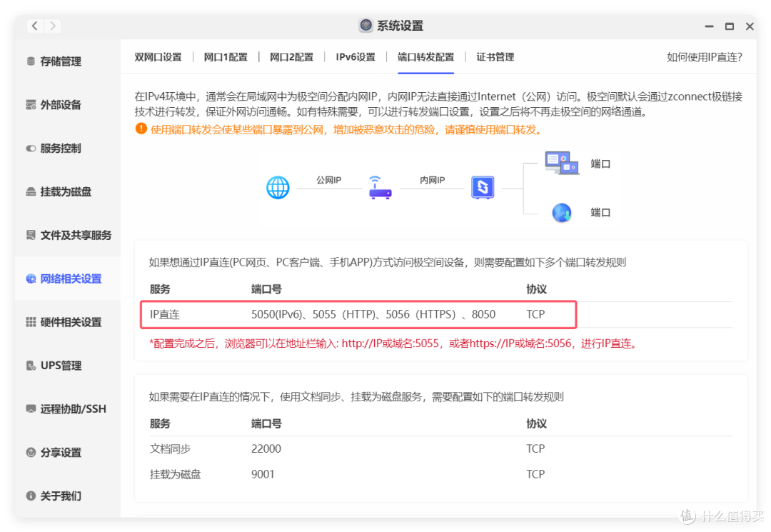Click the back navigation arrow

(34, 25)
